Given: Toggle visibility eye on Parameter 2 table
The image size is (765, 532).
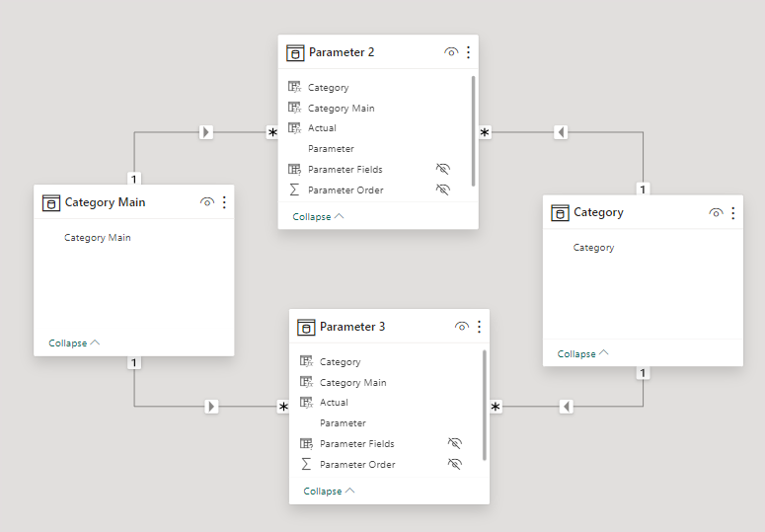Looking at the screenshot, I should [451, 52].
